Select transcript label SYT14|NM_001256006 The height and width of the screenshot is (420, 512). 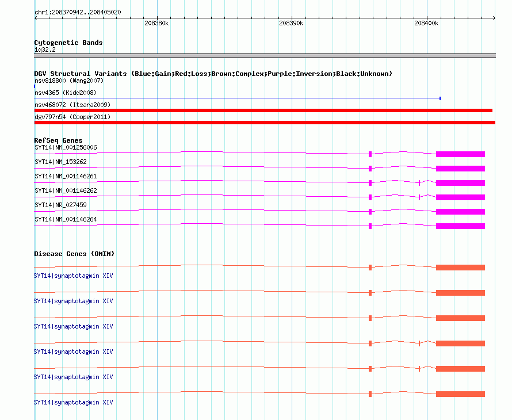point(66,148)
